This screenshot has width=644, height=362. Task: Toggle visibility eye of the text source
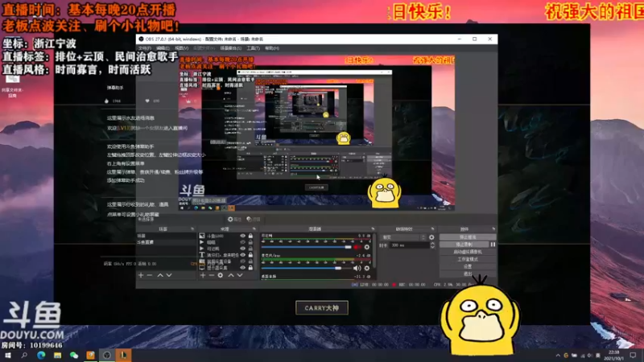(x=243, y=255)
